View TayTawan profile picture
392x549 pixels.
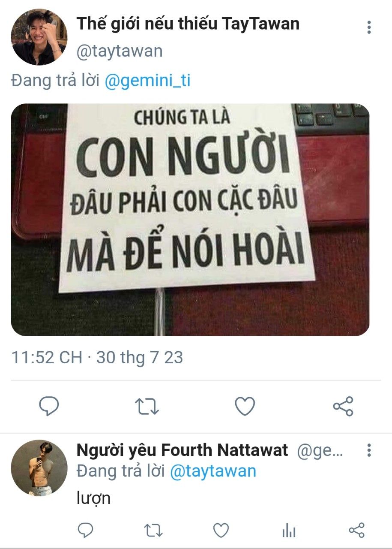pos(39,37)
